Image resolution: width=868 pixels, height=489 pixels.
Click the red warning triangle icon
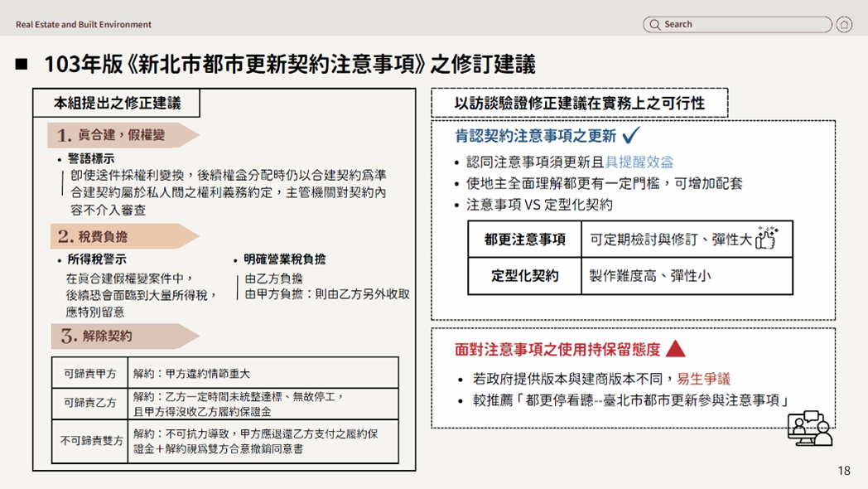(675, 349)
